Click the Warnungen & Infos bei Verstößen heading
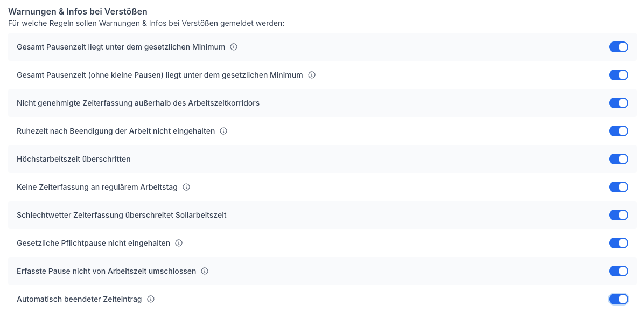Viewport: 644px width, 319px height. tap(78, 11)
